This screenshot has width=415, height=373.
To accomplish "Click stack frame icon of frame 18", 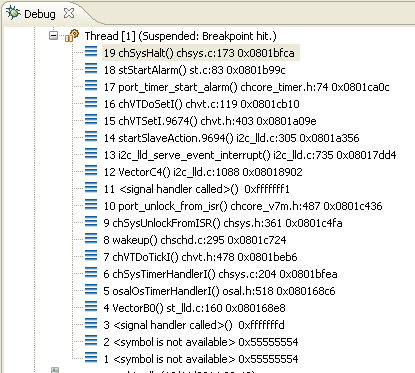I will (x=91, y=68).
